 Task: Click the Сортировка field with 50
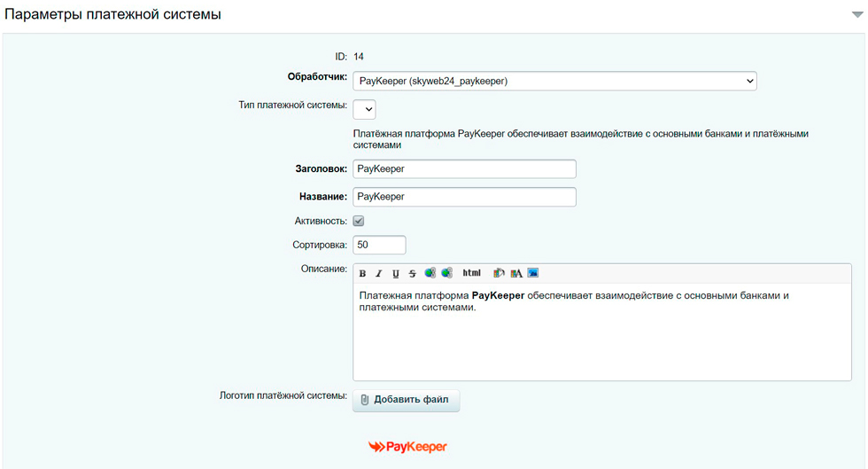(379, 245)
